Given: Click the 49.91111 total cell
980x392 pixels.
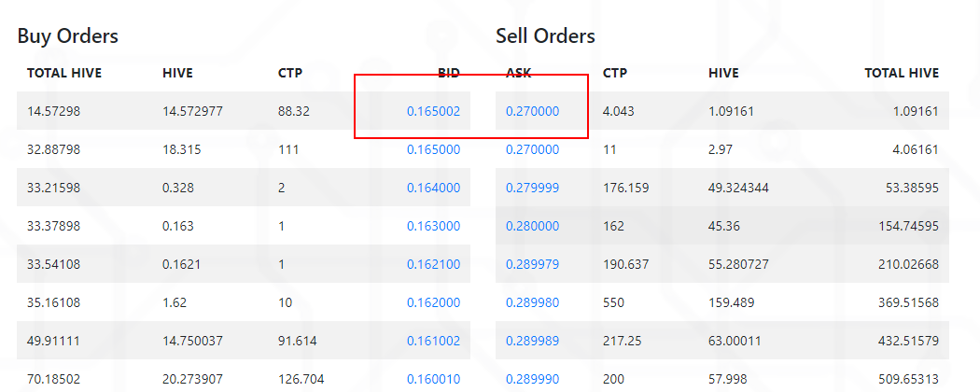Looking at the screenshot, I should (x=54, y=341).
